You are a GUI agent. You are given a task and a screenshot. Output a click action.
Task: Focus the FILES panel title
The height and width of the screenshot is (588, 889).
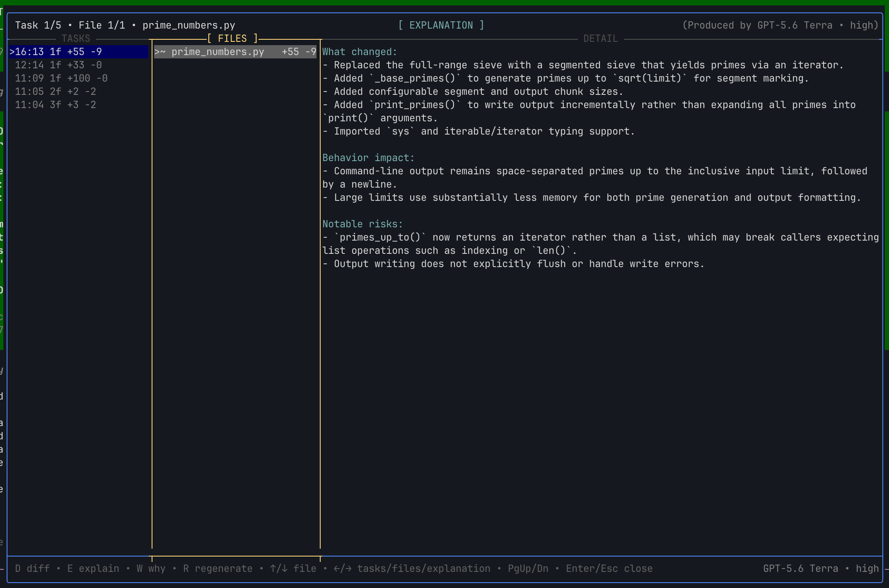click(232, 39)
